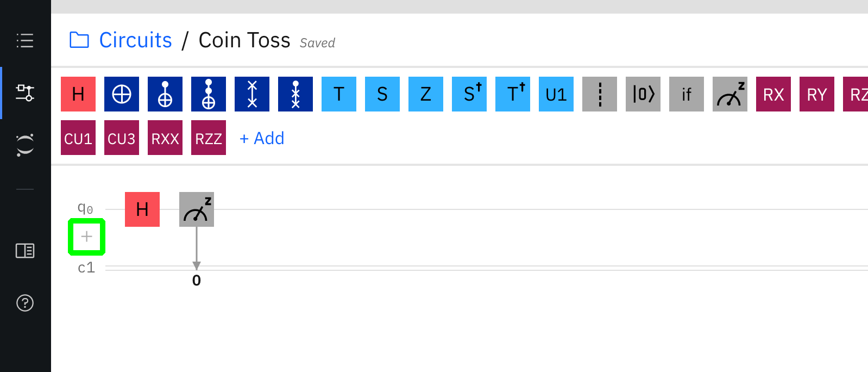Select the RX rotation gate
Image resolution: width=868 pixels, height=372 pixels.
pos(773,94)
